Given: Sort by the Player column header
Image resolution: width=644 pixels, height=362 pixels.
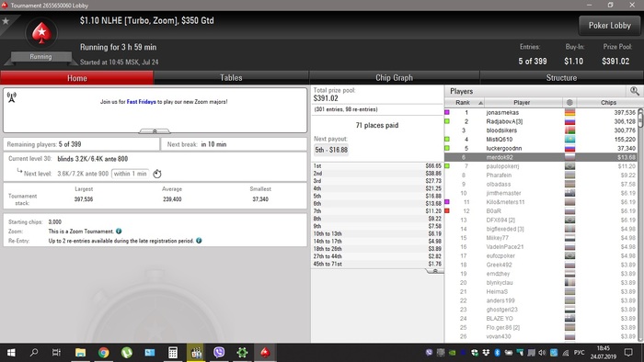Looking at the screenshot, I should point(522,103).
